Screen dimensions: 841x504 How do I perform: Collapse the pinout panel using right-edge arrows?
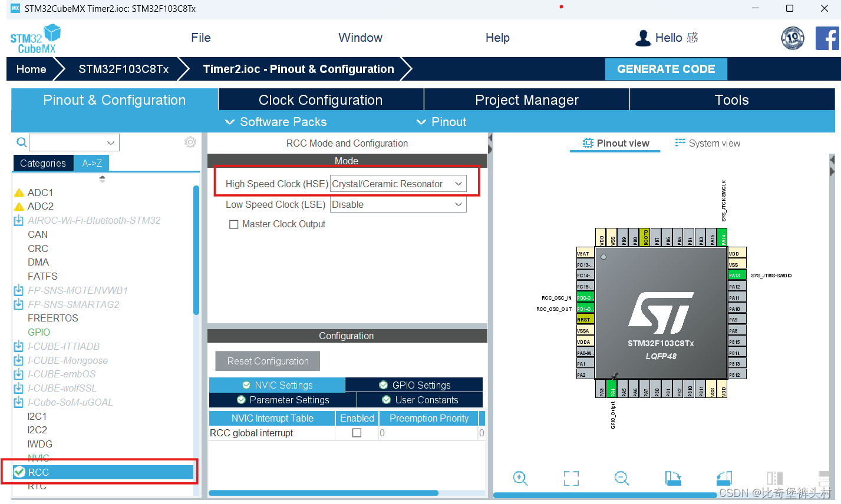[832, 165]
